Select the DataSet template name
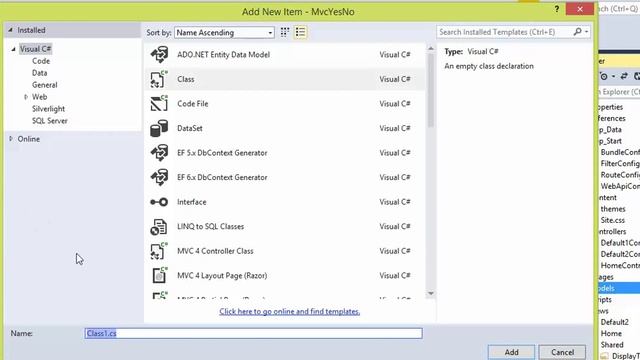Image resolution: width=640 pixels, height=360 pixels. pyautogui.click(x=190, y=128)
